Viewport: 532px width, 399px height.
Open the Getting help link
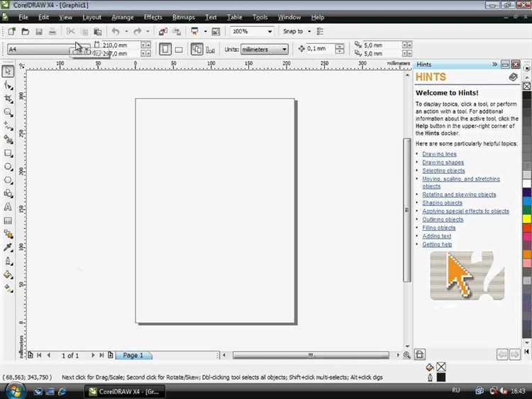(437, 244)
